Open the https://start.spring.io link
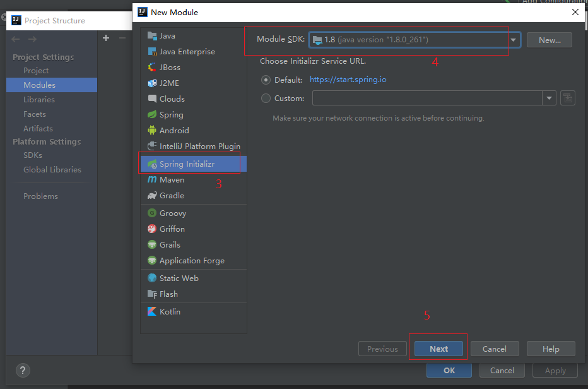Viewport: 588px width, 389px height. pyautogui.click(x=348, y=80)
